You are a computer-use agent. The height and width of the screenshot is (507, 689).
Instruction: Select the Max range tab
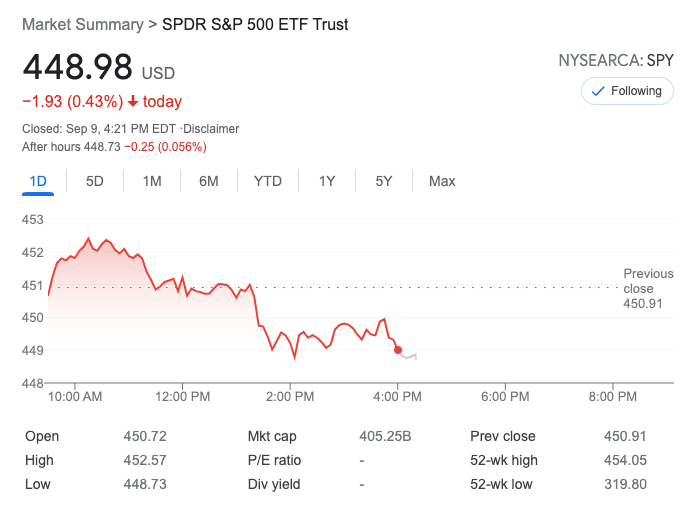[x=442, y=181]
